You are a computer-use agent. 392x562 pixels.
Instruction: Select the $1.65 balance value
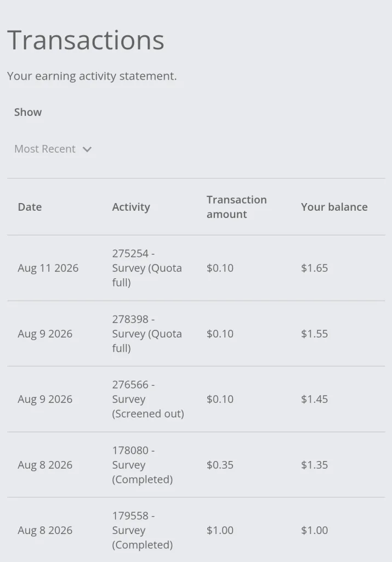pos(314,268)
